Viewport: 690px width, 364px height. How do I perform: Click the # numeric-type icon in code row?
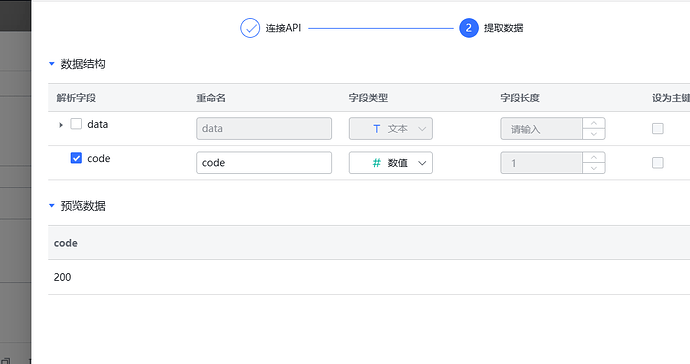(377, 163)
